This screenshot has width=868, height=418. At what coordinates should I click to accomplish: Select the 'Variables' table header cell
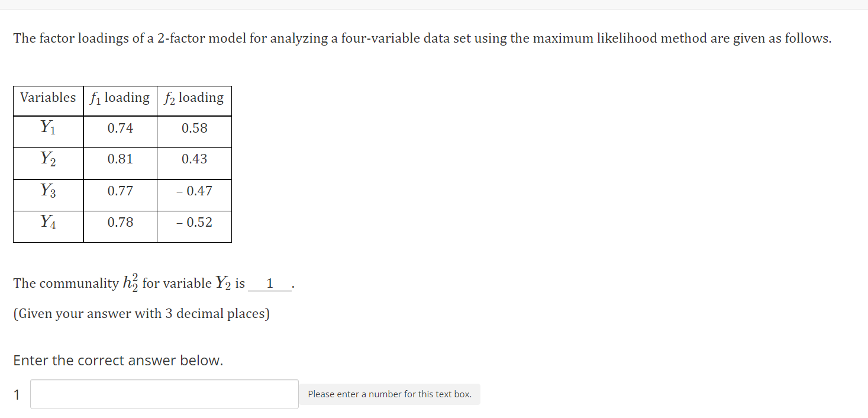(x=47, y=98)
